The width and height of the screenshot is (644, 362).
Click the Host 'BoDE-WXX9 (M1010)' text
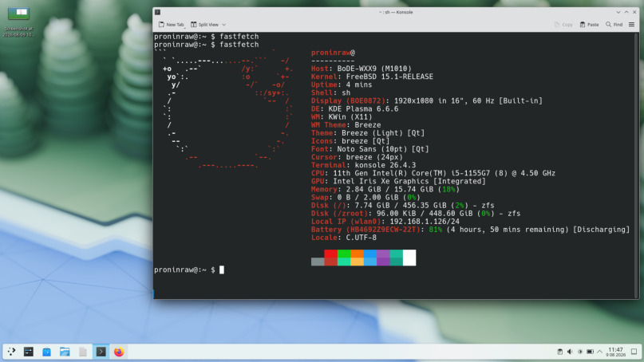coord(374,69)
